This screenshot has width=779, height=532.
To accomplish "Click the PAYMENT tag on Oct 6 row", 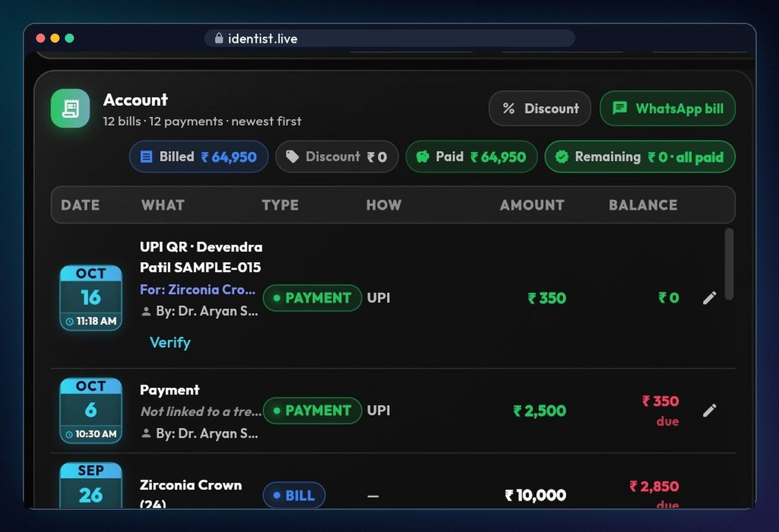I will point(312,411).
